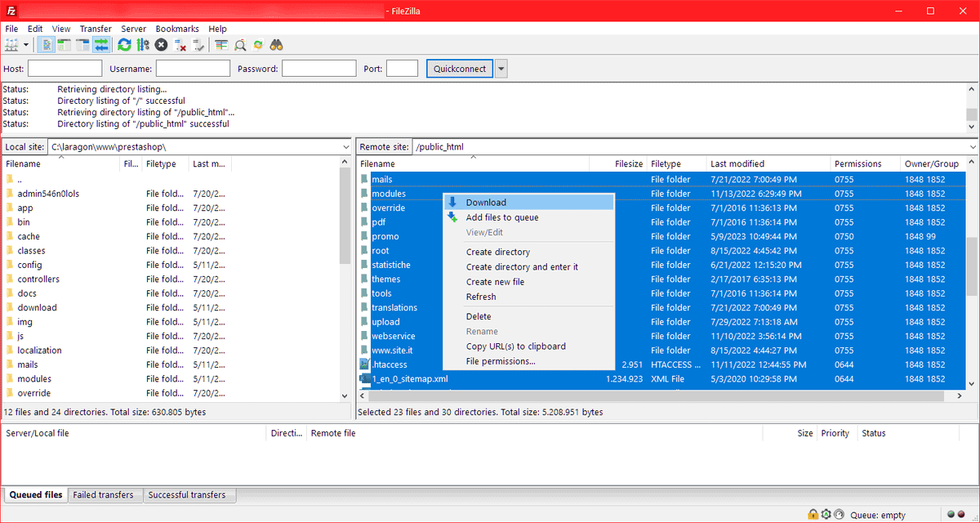Click the padlock encryption icon in status bar
Screen dimensions: 980x523
813,515
